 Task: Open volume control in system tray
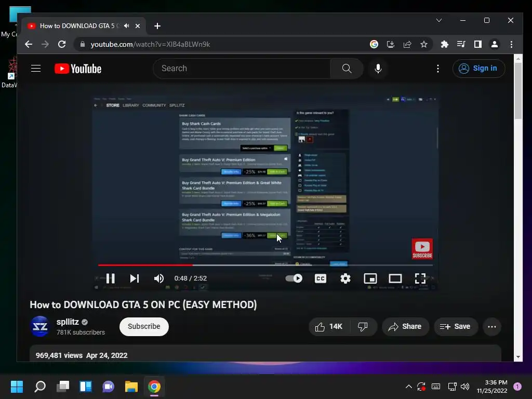(465, 387)
